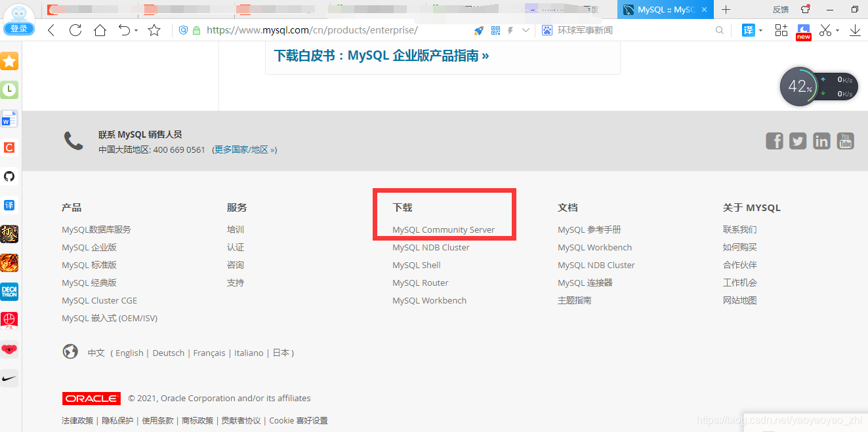Viewport: 868px width, 432px height.
Task: Expand the translate icon dropdown arrow
Action: [761, 31]
